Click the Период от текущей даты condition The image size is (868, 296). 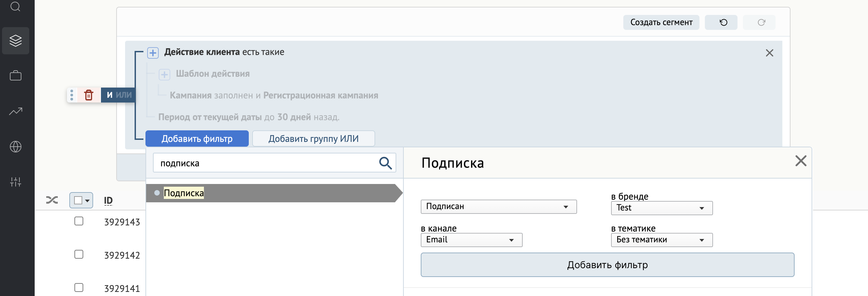point(249,117)
